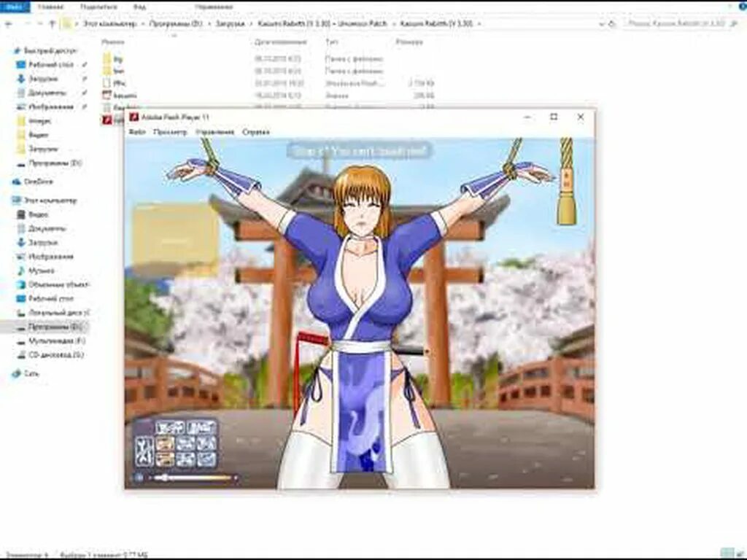
Task: Click the game panel's horizontal slider track
Action: coord(193,478)
